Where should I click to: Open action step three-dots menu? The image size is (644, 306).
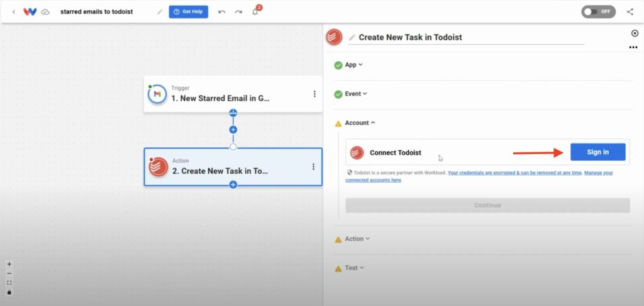click(314, 167)
